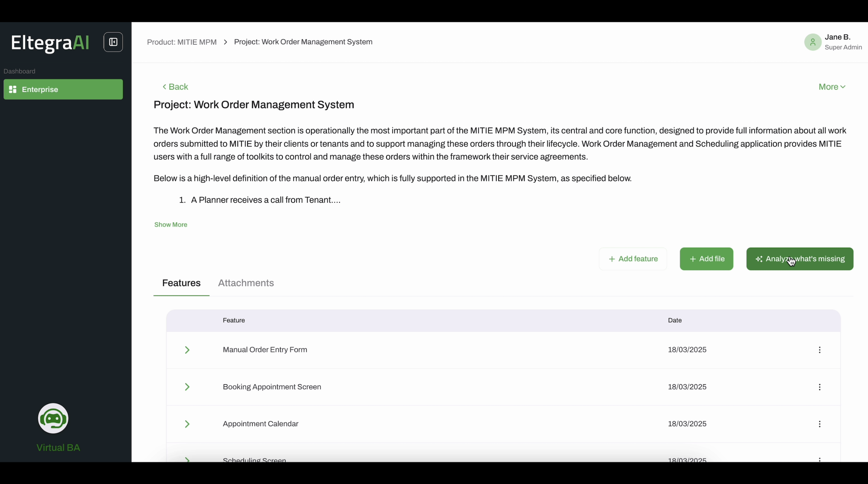This screenshot has width=868, height=484.
Task: Select the Features tab
Action: [181, 283]
